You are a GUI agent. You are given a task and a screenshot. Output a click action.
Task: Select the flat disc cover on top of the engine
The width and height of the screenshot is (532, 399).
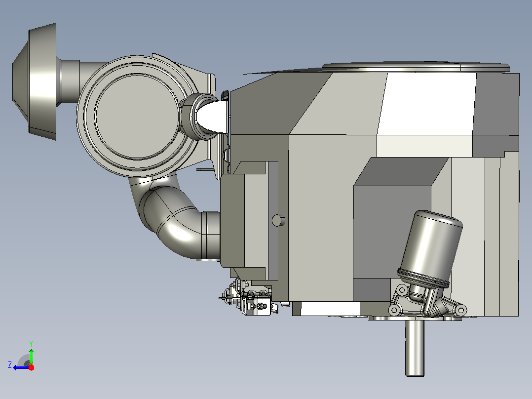pos(416,68)
